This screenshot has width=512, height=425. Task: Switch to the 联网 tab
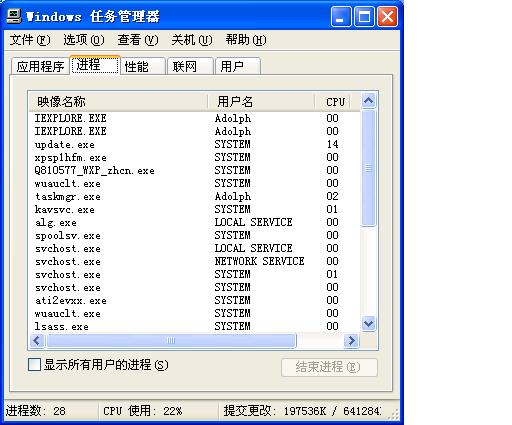point(190,66)
